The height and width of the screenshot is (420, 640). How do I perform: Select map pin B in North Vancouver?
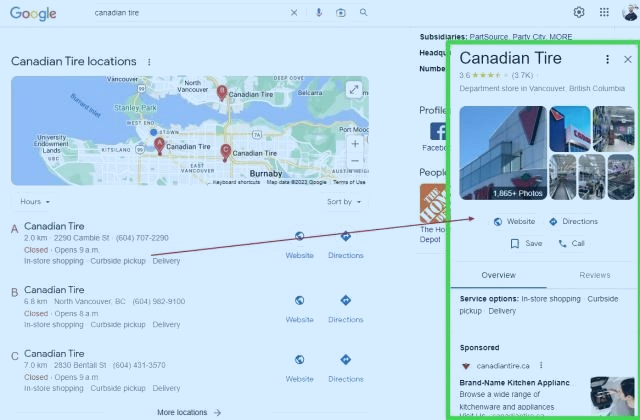coord(222,93)
